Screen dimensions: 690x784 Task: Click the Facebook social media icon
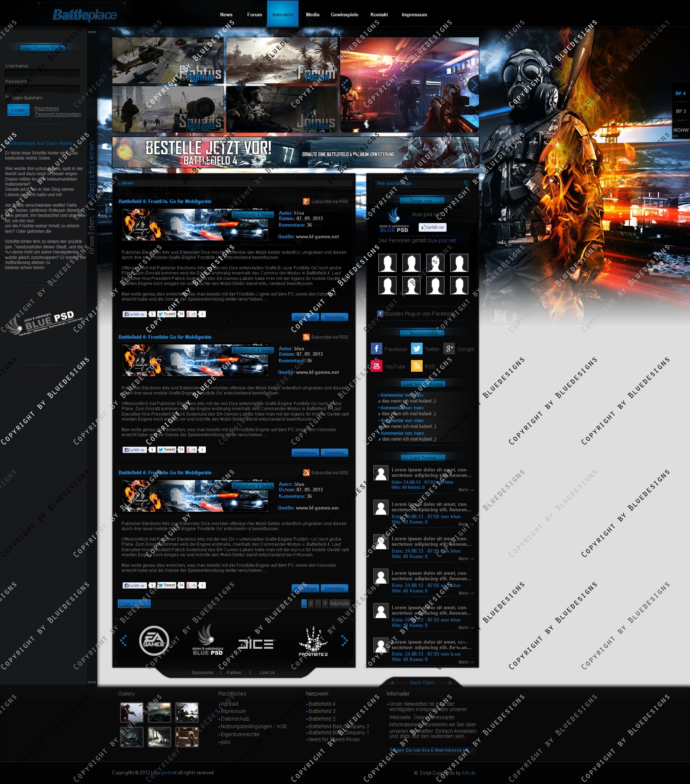click(x=377, y=348)
